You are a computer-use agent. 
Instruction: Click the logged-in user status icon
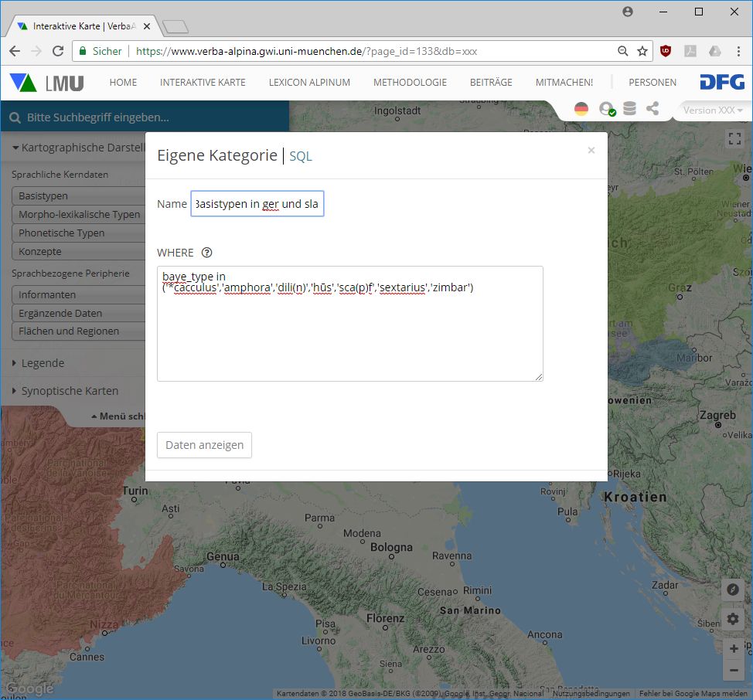(606, 109)
